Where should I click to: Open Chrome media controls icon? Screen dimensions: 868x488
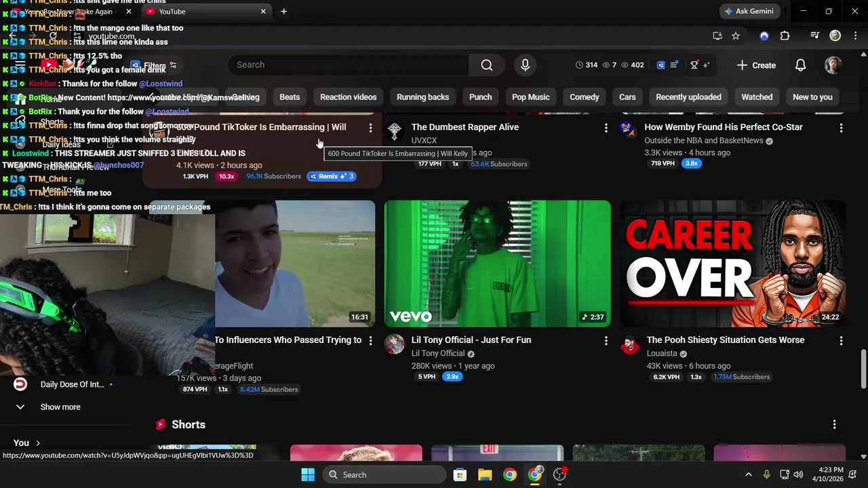(815, 36)
